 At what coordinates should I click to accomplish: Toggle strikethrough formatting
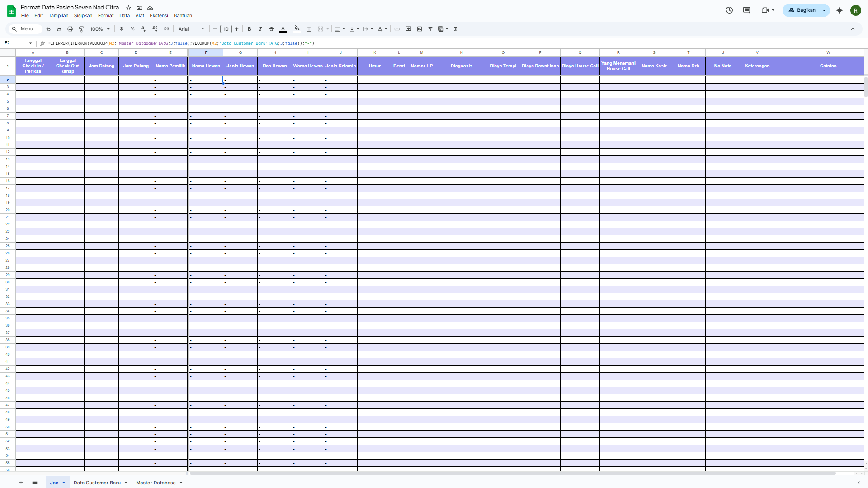pyautogui.click(x=272, y=29)
